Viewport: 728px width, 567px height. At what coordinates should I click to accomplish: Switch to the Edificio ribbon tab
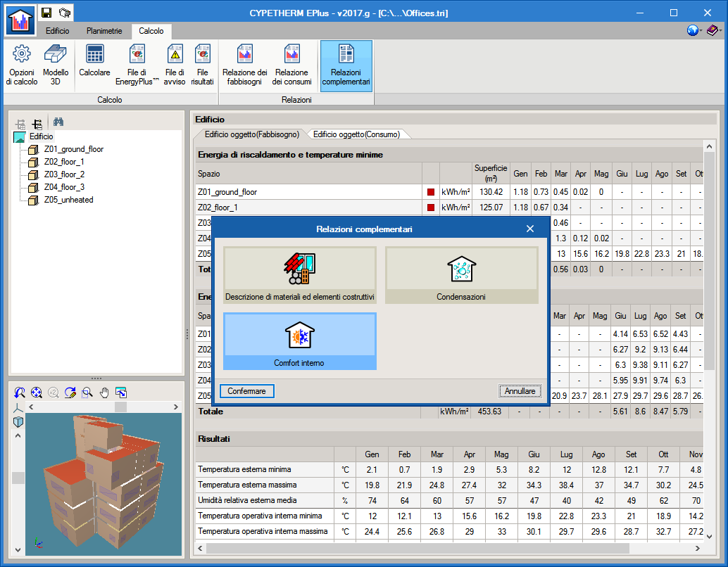click(x=58, y=31)
